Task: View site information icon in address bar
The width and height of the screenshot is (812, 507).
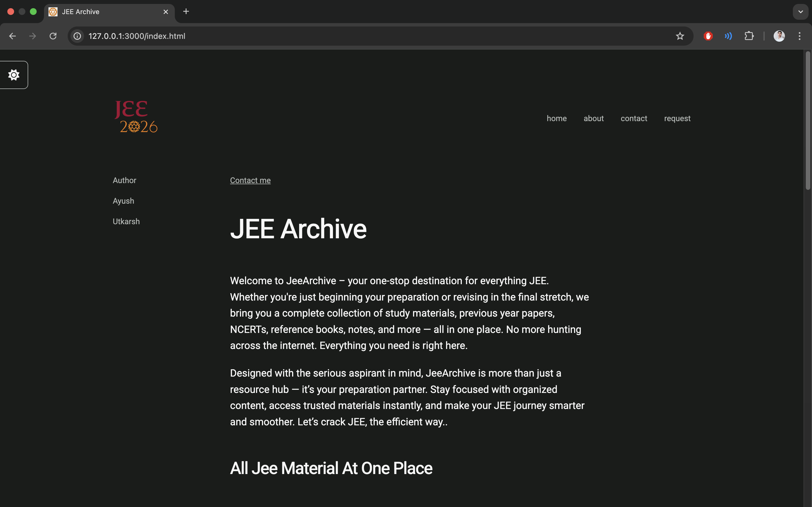Action: (x=78, y=36)
